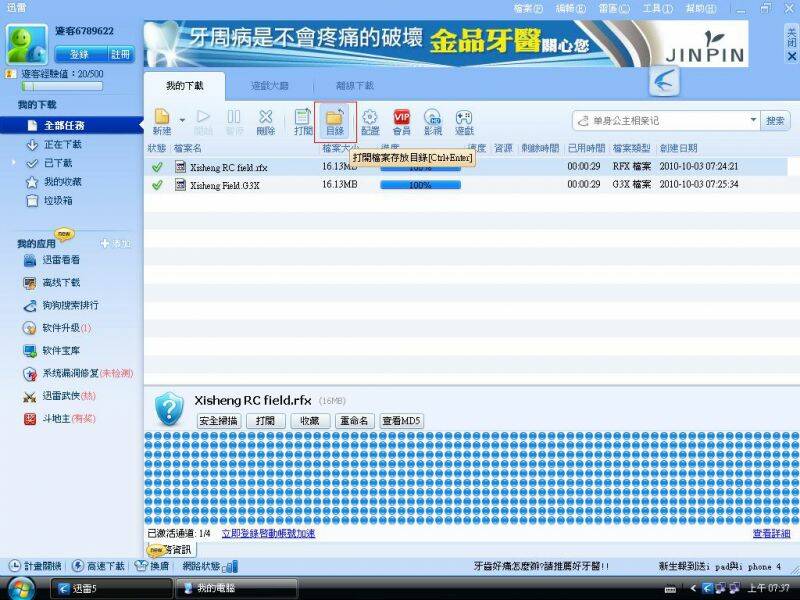Viewport: 800px width, 600px height.
Task: Open the 金品牙醫 banner advertisement
Action: [446, 43]
